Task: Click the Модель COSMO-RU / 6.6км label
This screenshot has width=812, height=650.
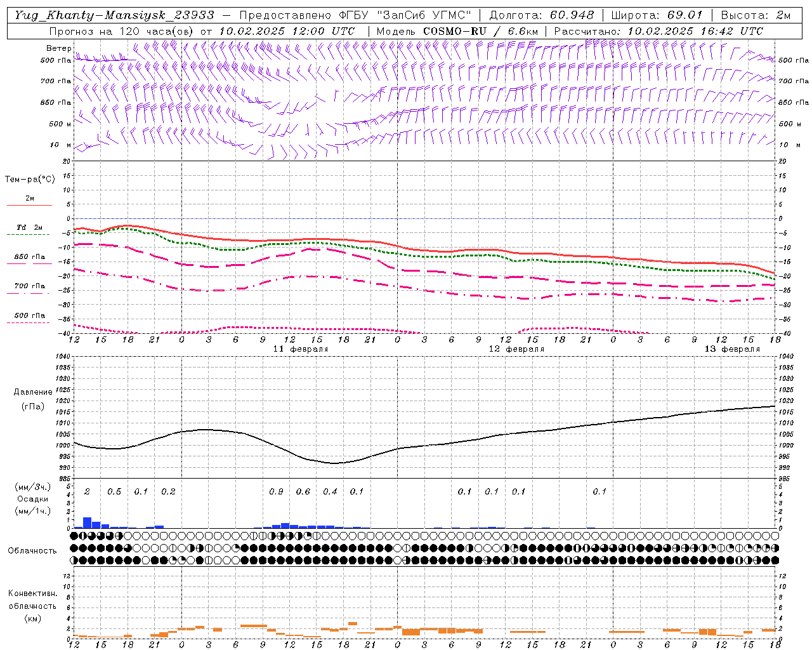Action: [457, 31]
